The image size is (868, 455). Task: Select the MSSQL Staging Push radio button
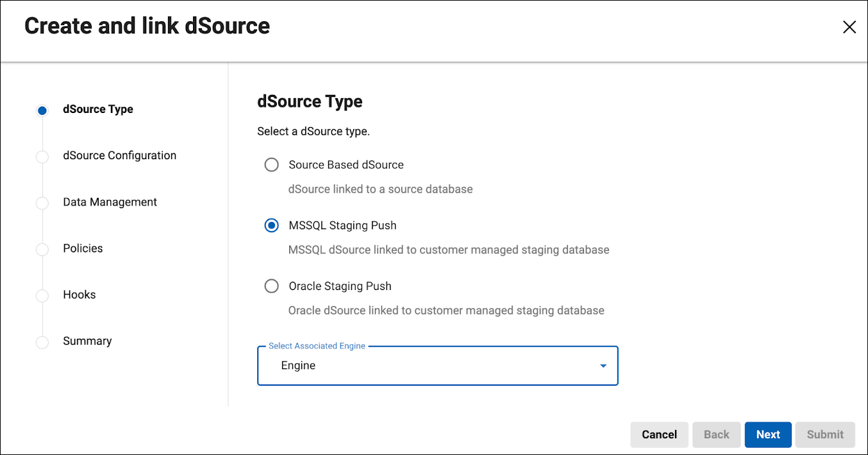coord(271,225)
